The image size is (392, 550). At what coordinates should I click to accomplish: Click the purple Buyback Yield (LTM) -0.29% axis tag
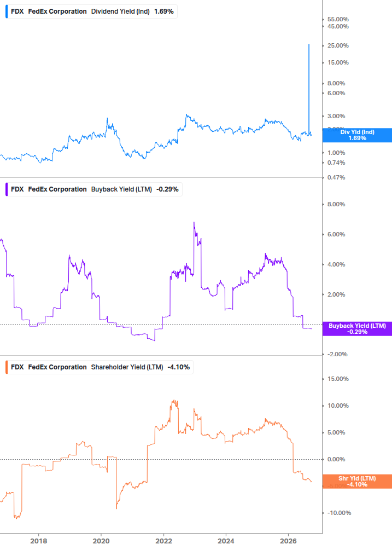357,329
